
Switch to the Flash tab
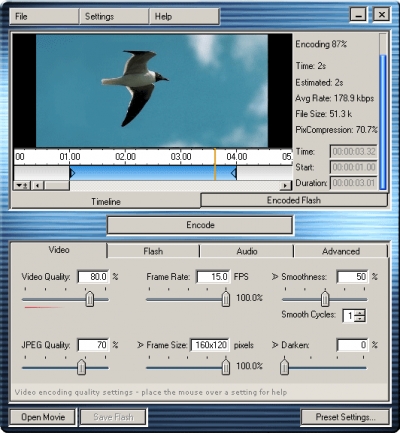pos(153,251)
